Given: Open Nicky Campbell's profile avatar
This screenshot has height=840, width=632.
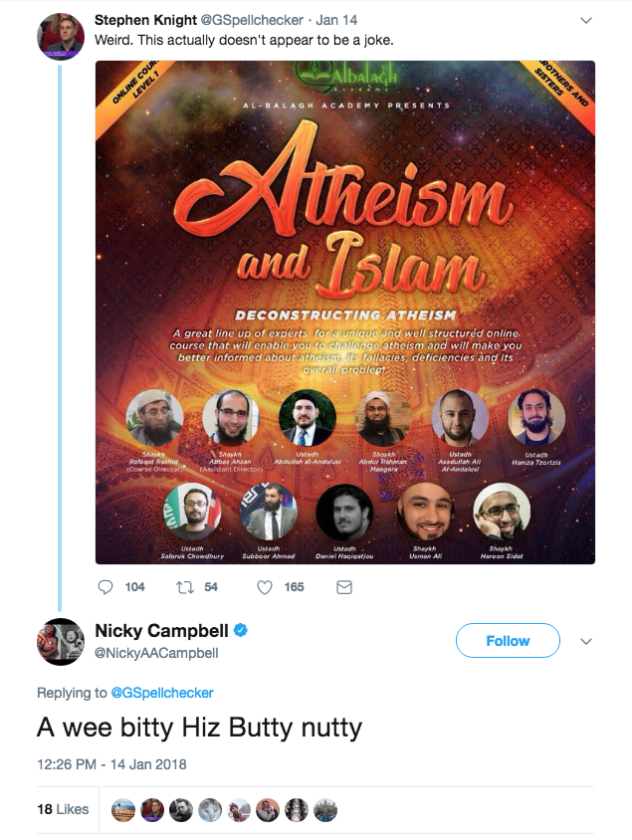Looking at the screenshot, I should point(59,642).
